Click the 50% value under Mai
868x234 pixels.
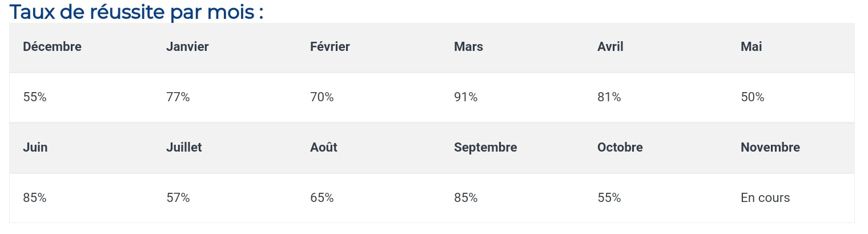(x=753, y=97)
